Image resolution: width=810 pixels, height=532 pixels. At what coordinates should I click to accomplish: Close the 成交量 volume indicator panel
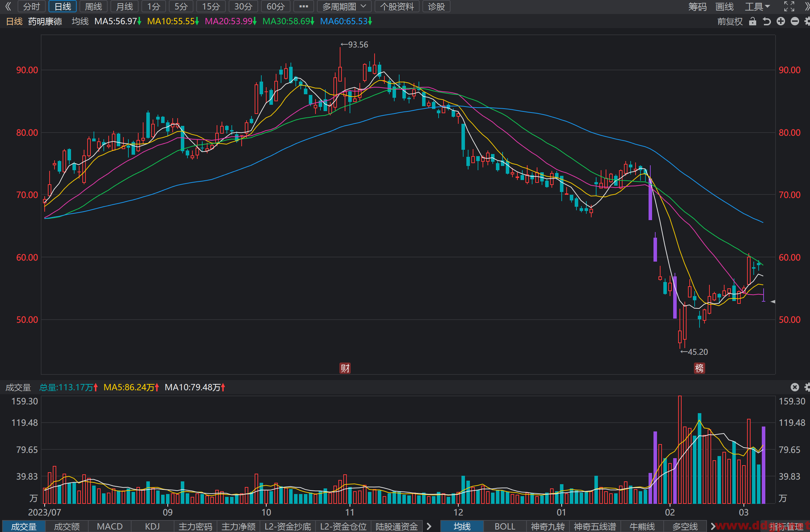point(795,387)
